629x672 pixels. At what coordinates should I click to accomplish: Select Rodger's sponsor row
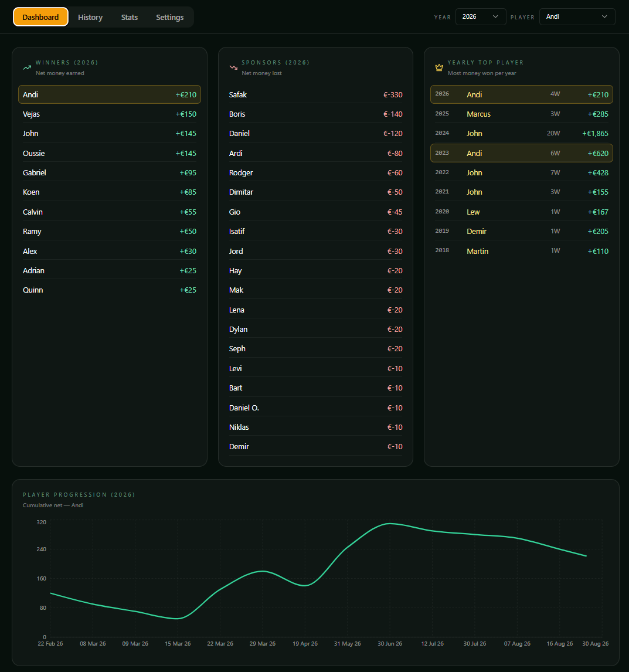pos(316,173)
